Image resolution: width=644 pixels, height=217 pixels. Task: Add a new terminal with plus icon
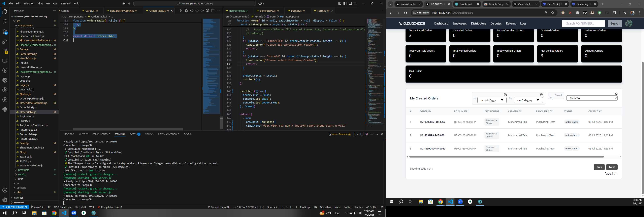click(x=354, y=134)
